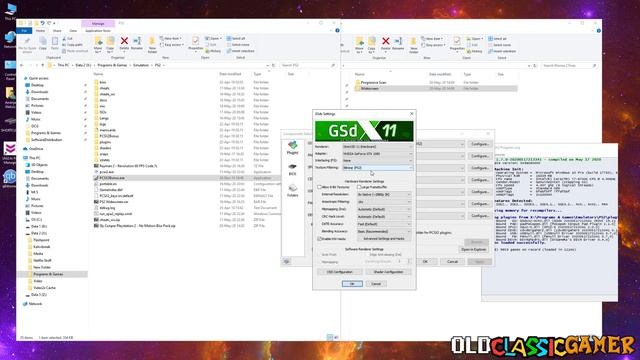Image resolution: width=640 pixels, height=360 pixels.
Task: Click OSD Configuration button
Action: 340,272
